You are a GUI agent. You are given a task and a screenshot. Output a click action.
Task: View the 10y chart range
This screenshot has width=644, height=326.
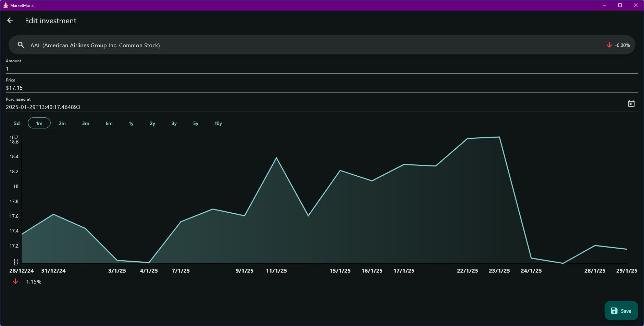[x=218, y=123]
